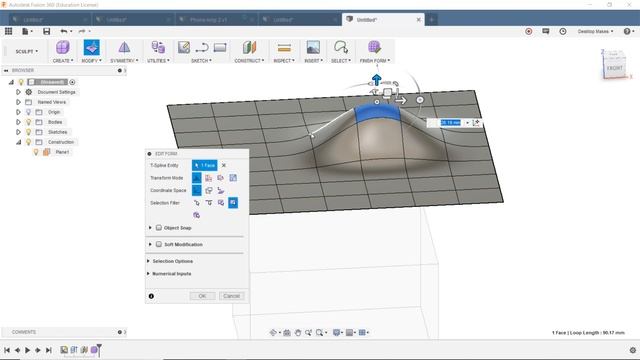The image size is (640, 360).
Task: Click the Utilities tool icon
Action: coord(158,48)
